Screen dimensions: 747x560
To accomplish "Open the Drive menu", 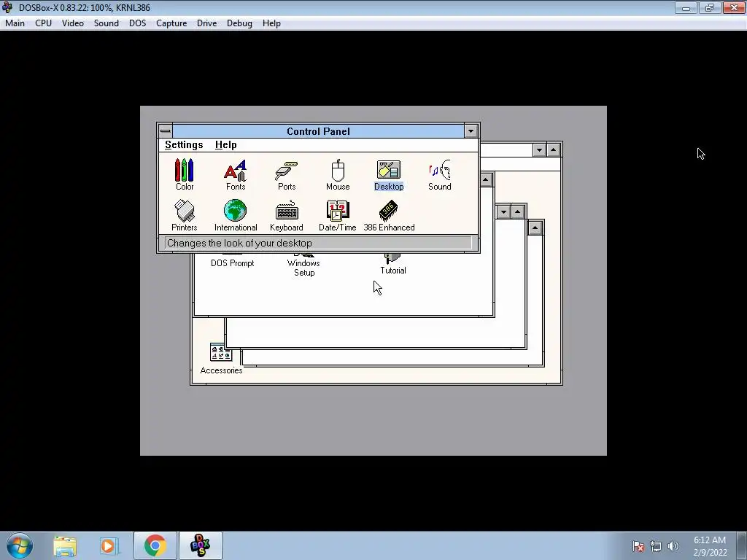I will (x=206, y=23).
